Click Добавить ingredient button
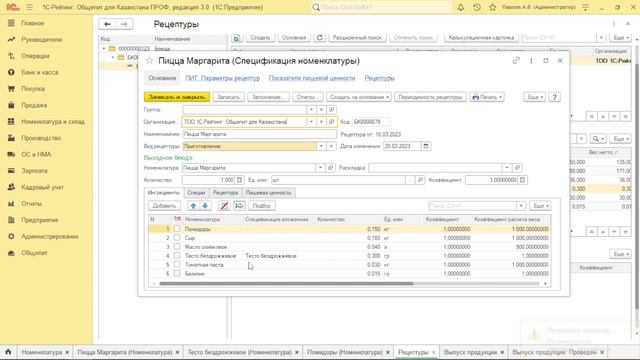 (x=164, y=206)
